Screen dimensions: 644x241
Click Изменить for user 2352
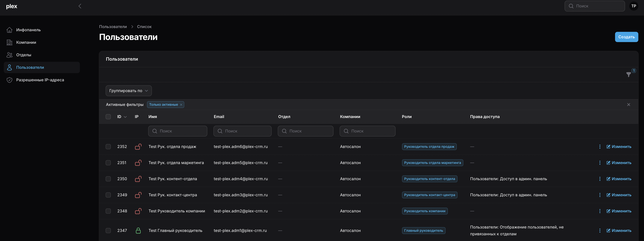click(619, 147)
